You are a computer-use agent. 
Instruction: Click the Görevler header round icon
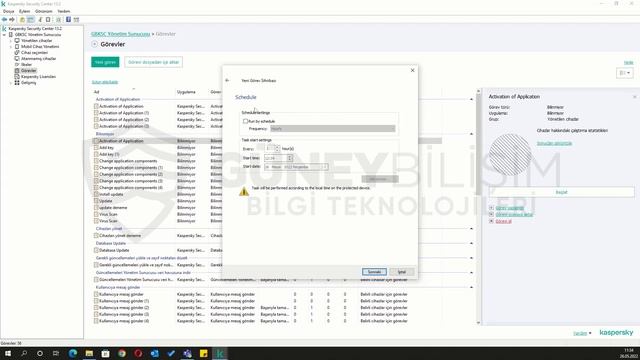(95, 44)
